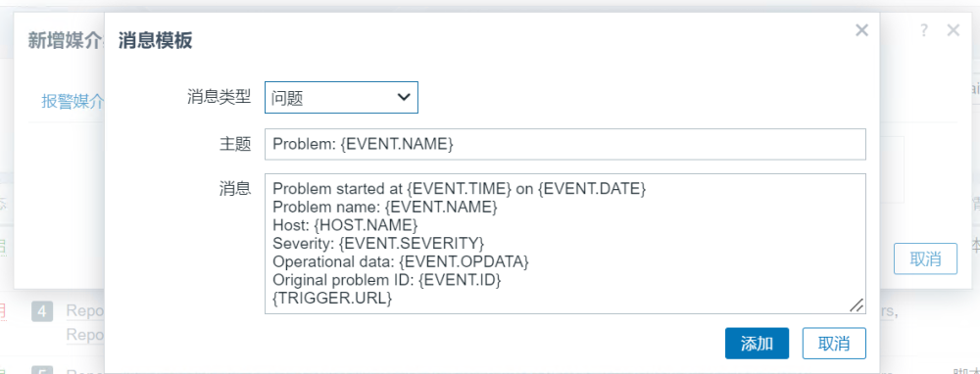This screenshot has height=374, width=980.
Task: Click the 主题 field with Problem: {EVENT.NAME}
Action: [x=565, y=144]
